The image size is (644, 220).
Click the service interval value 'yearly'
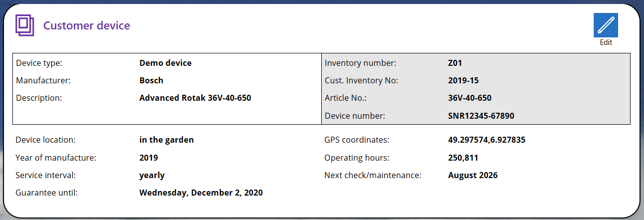click(x=152, y=175)
